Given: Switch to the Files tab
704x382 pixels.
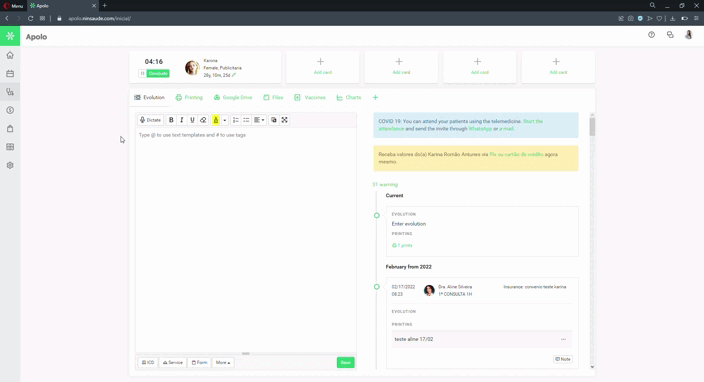Looking at the screenshot, I should 273,97.
